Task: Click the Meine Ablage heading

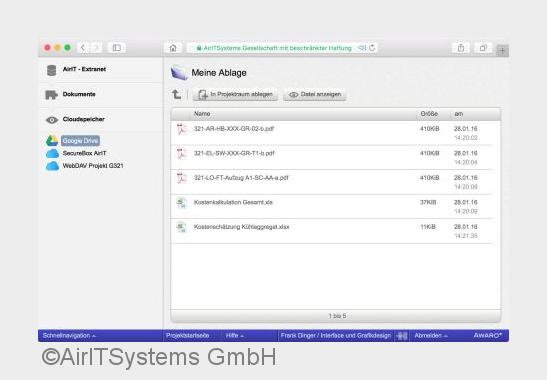Action: point(219,73)
